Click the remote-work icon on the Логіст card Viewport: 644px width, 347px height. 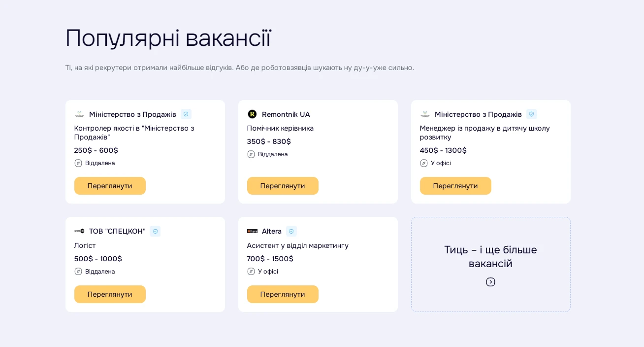coord(78,272)
